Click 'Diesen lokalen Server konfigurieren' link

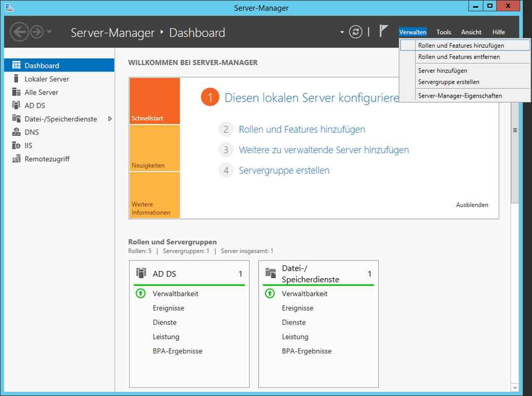pyautogui.click(x=312, y=98)
